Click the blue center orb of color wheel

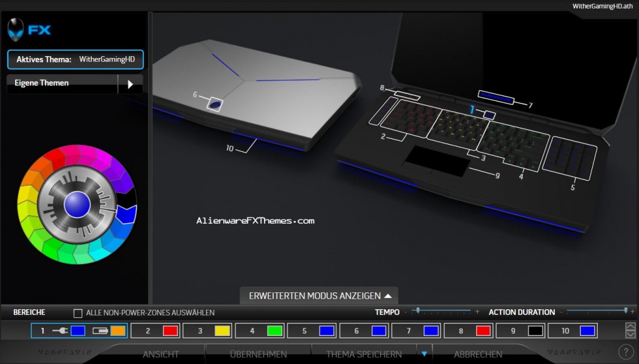coord(77,204)
